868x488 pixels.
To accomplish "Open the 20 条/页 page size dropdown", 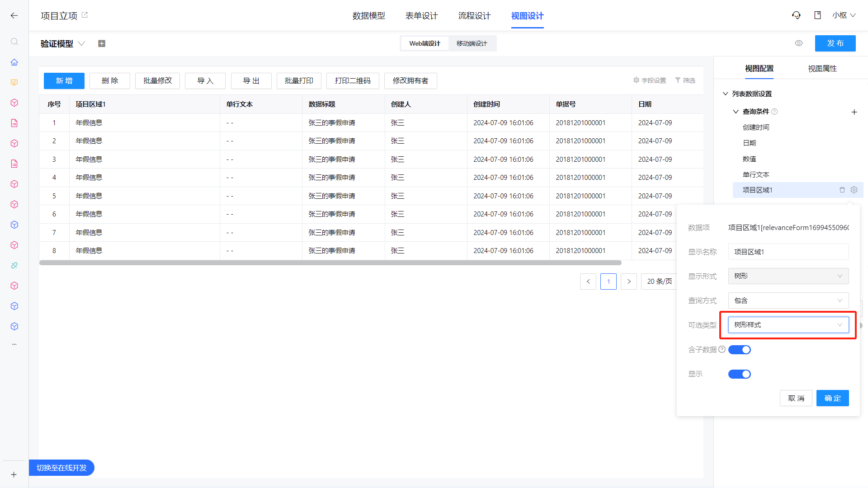I will pyautogui.click(x=659, y=282).
